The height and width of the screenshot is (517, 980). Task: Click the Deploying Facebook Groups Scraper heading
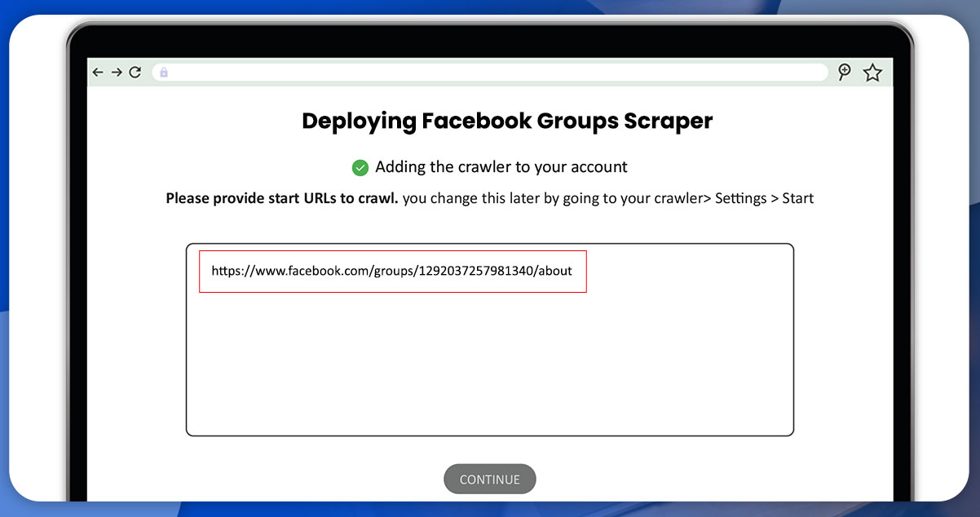click(507, 120)
